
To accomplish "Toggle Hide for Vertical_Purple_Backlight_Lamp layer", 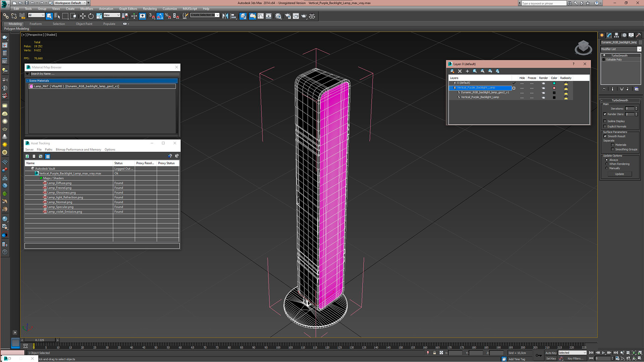I will click(x=522, y=88).
